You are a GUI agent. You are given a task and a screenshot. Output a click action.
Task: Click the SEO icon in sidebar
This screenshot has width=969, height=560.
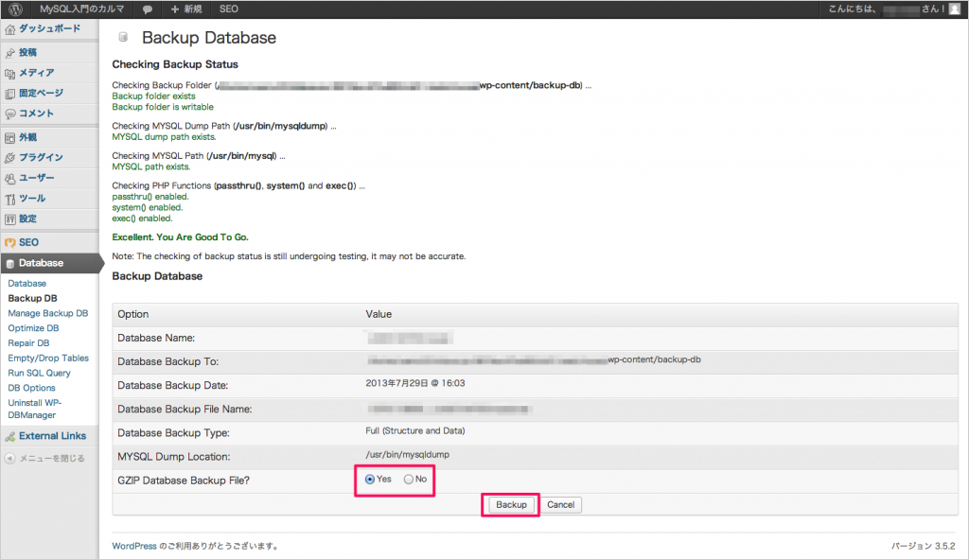coord(9,243)
